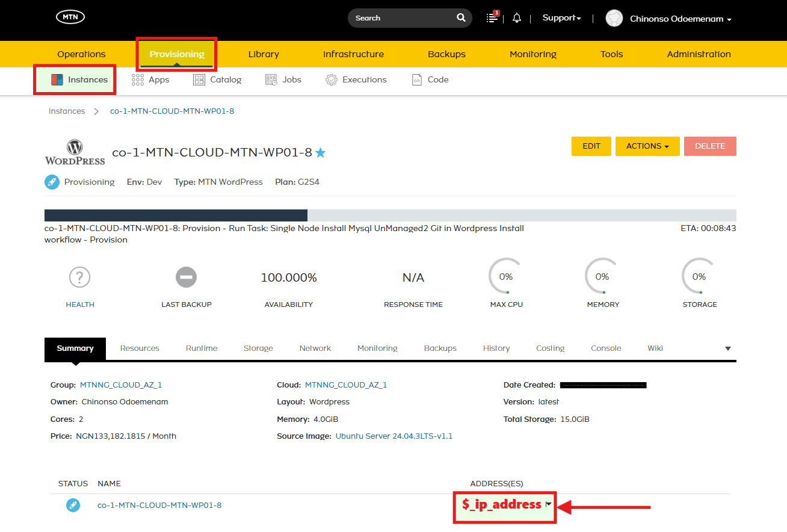Image resolution: width=787 pixels, height=532 pixels.
Task: Expand more tabs arrow beside Wiki
Action: pyautogui.click(x=727, y=348)
